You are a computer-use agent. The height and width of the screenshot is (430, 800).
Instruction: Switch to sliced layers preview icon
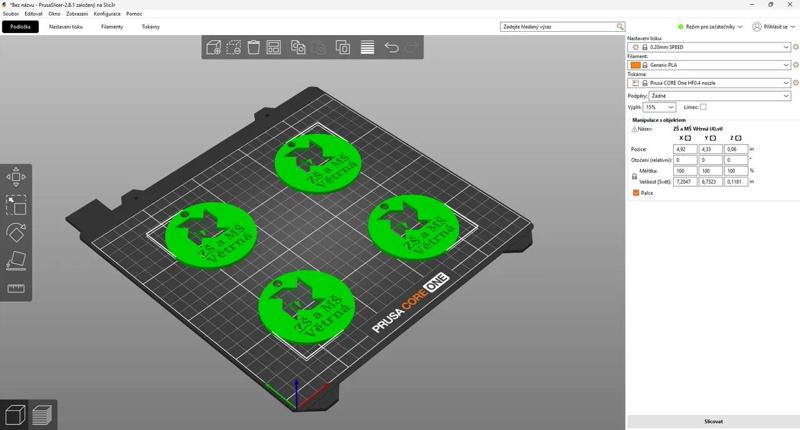point(42,415)
